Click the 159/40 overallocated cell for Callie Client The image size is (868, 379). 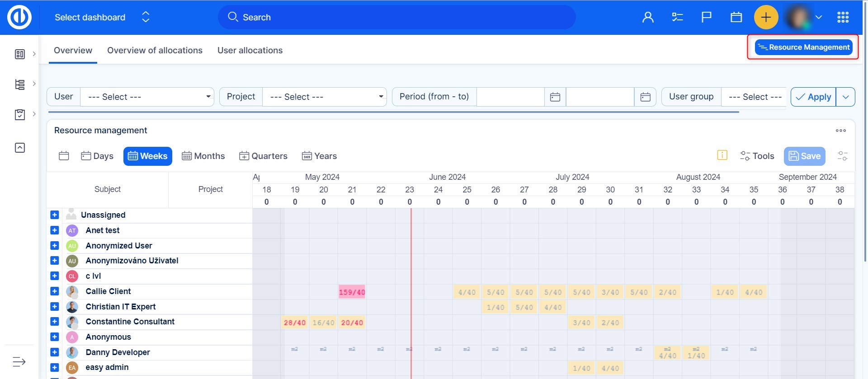pos(352,292)
